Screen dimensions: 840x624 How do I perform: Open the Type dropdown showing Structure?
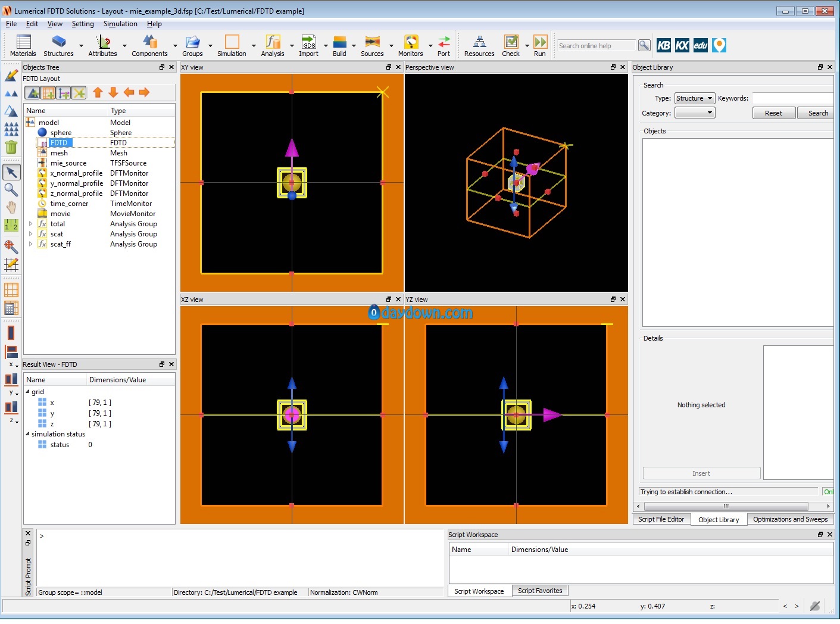[x=694, y=98]
